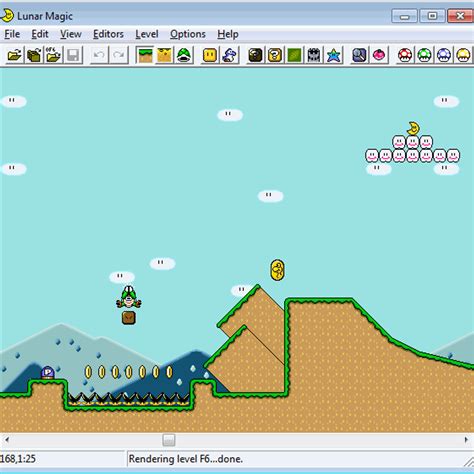Screen dimensions: 474x474
Task: Select the blue P-switch in the level
Action: [x=48, y=373]
